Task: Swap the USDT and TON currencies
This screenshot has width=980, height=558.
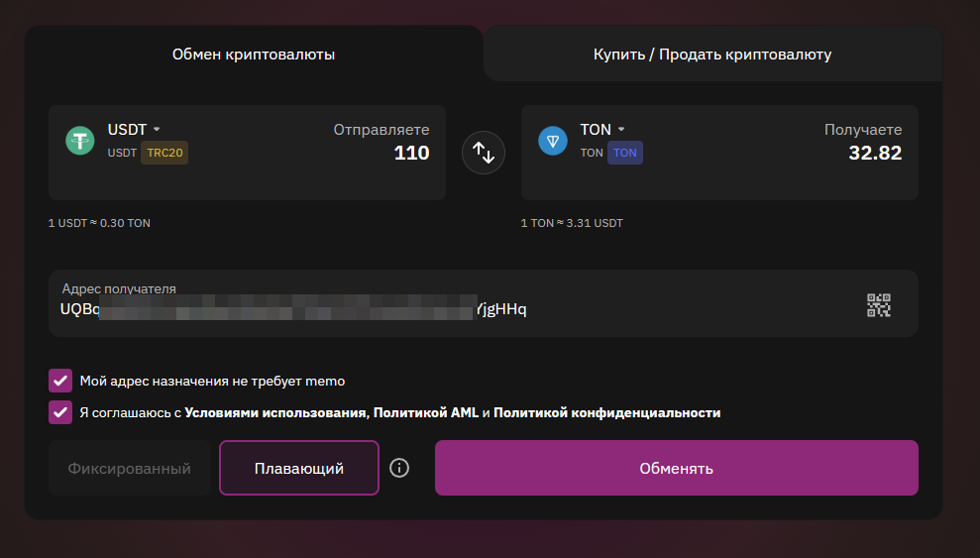Action: (x=484, y=153)
